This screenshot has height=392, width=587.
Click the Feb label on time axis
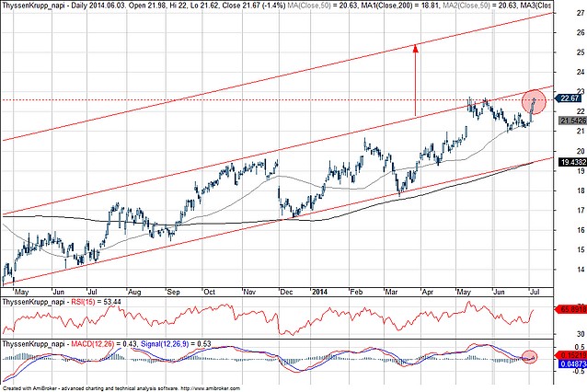356,292
